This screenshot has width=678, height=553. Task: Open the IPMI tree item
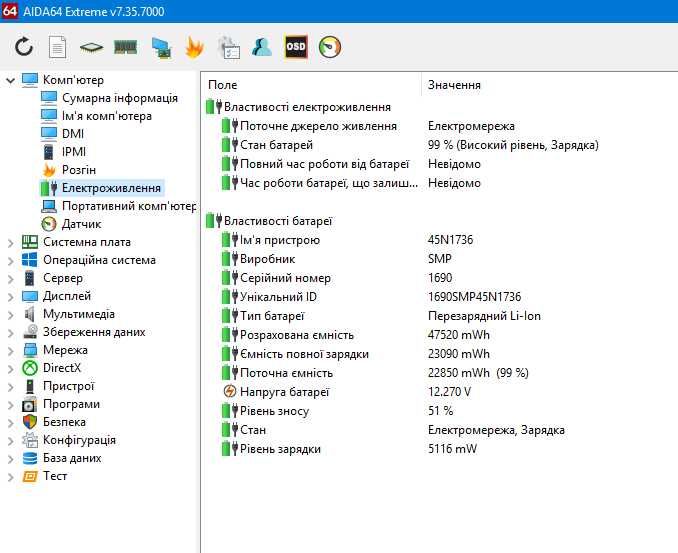(x=74, y=152)
